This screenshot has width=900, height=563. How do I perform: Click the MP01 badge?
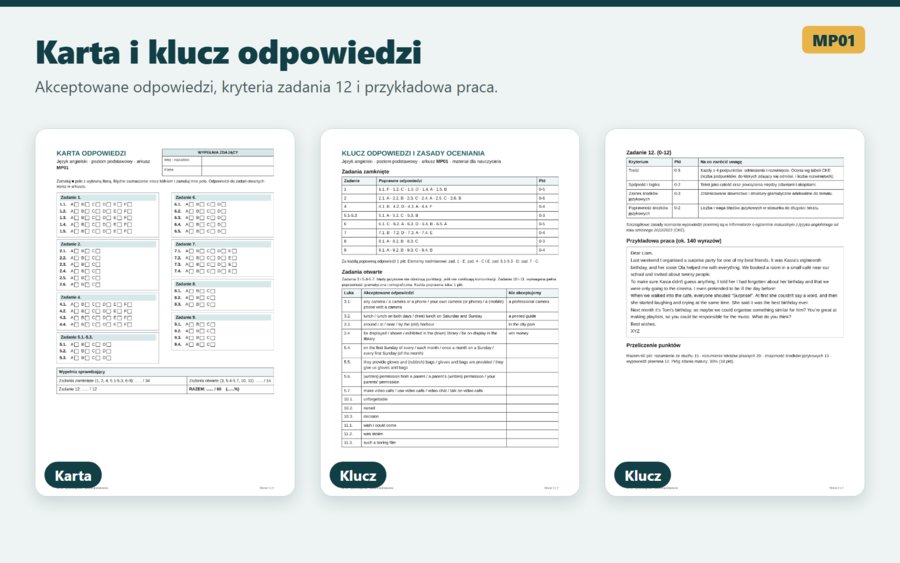pyautogui.click(x=833, y=40)
